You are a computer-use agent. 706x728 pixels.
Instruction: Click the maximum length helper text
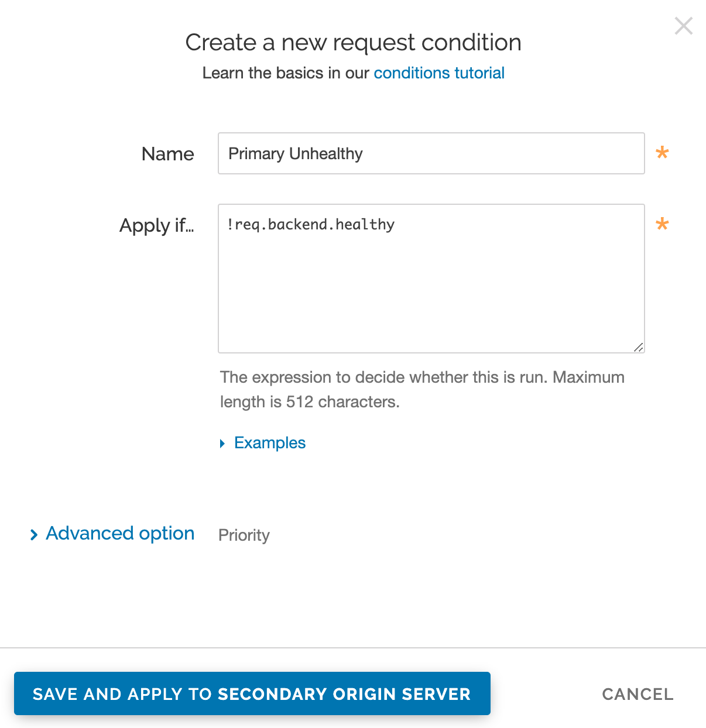pos(421,389)
